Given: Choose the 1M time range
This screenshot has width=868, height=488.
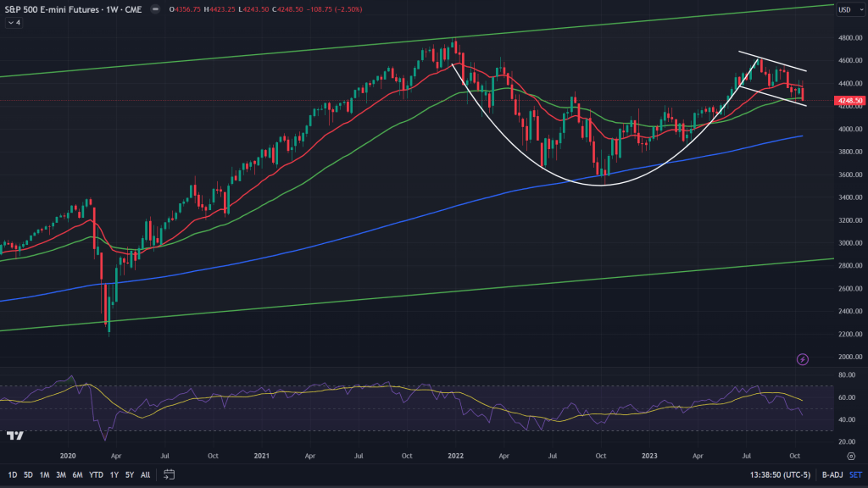Looking at the screenshot, I should pyautogui.click(x=45, y=474).
